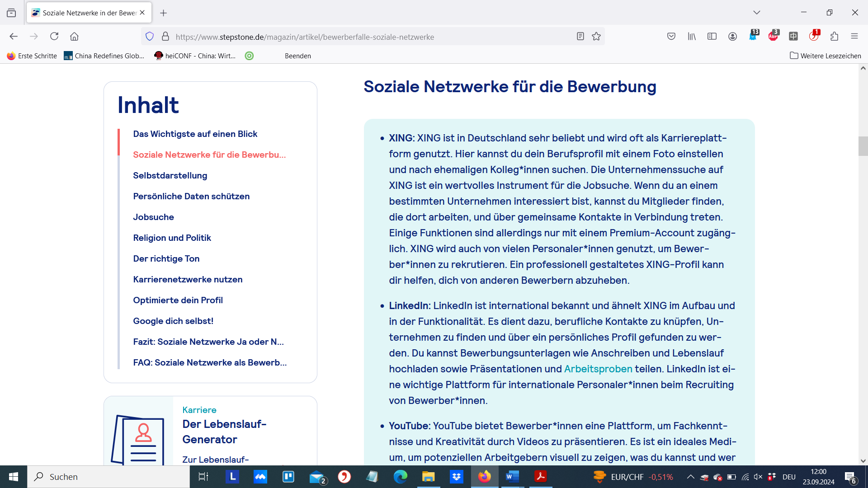Go to Der richtige Ton section
This screenshot has height=488, width=868.
(166, 258)
